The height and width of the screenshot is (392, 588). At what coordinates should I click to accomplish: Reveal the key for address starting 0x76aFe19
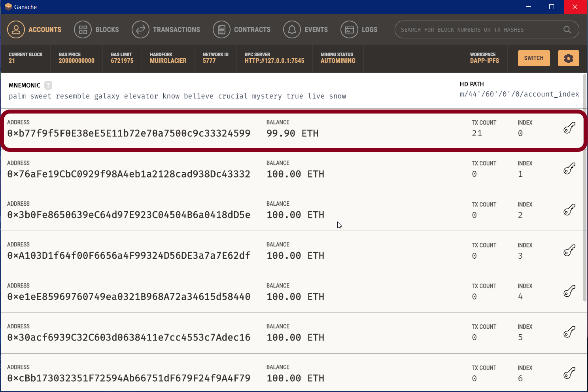(569, 168)
